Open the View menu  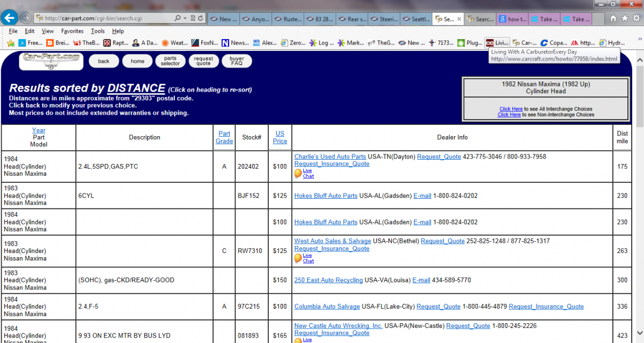coord(48,31)
